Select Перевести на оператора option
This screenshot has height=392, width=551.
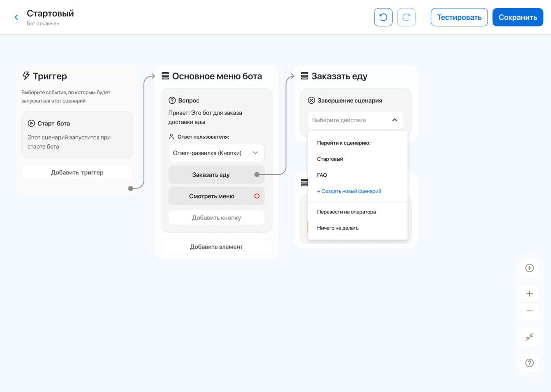pos(347,212)
